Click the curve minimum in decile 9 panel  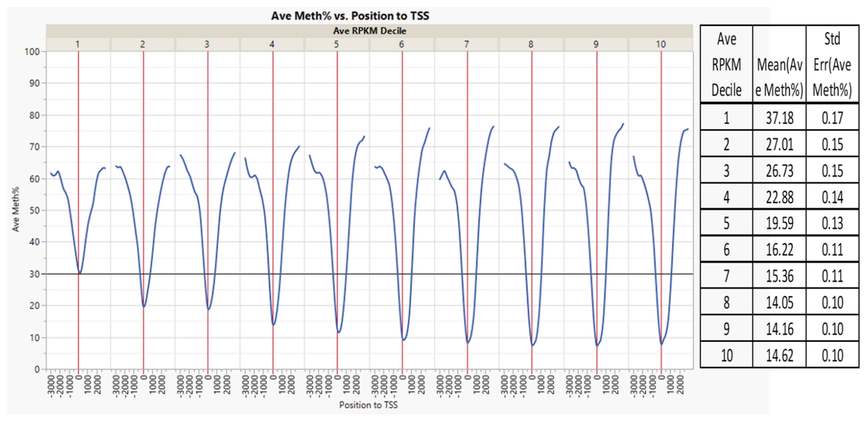[x=597, y=346]
